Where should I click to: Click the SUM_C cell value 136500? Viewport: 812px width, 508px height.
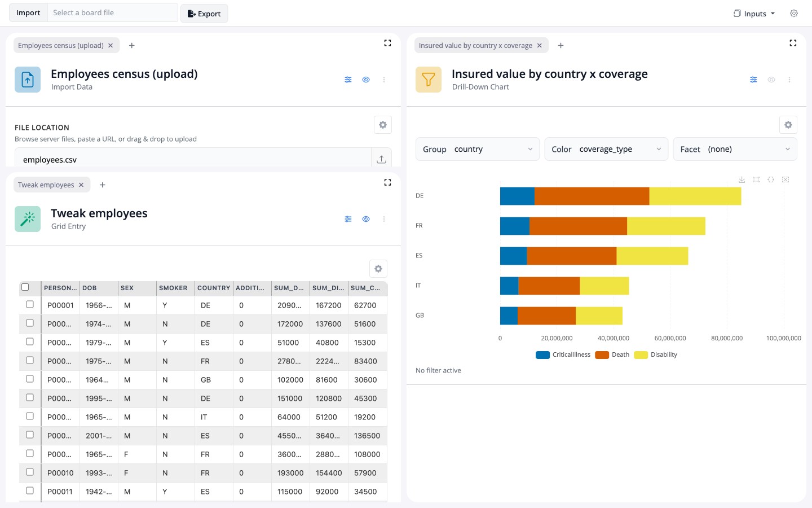coord(367,436)
